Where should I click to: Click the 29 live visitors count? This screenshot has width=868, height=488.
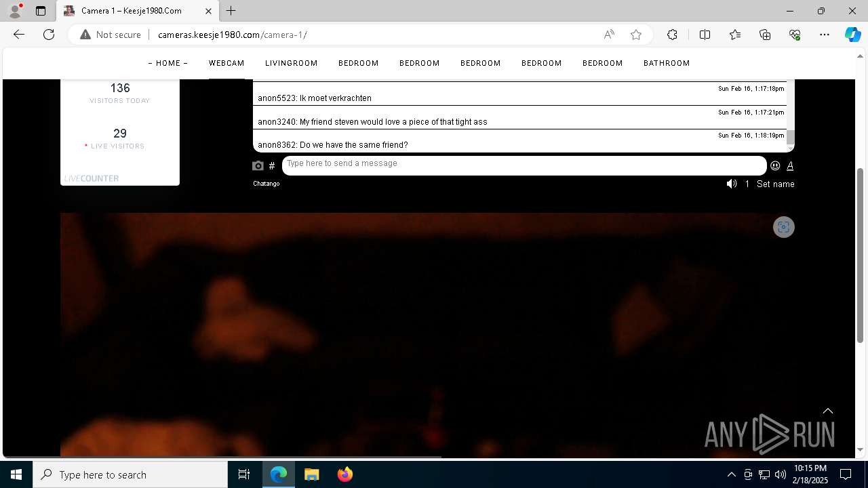point(120,134)
